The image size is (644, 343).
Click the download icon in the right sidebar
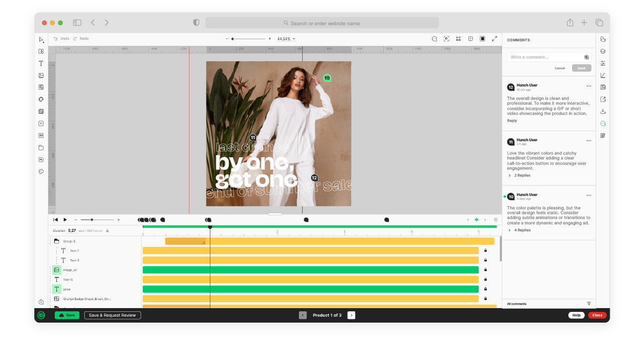(602, 111)
